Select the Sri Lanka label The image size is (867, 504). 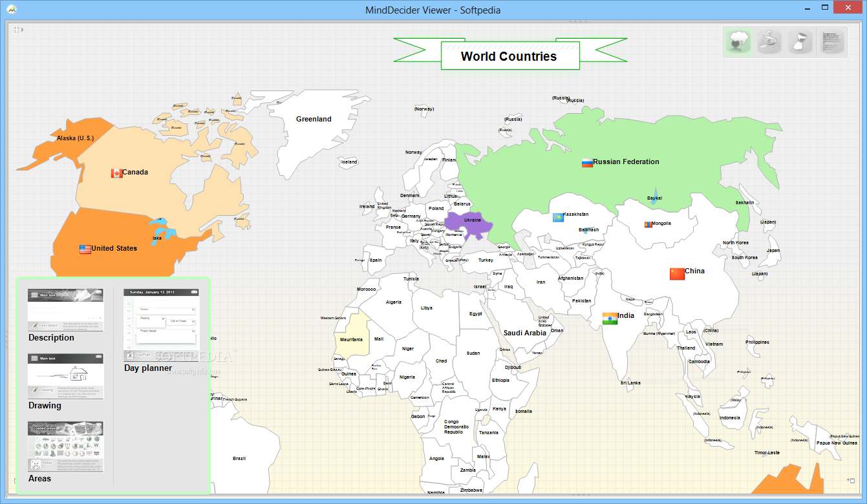pyautogui.click(x=630, y=383)
